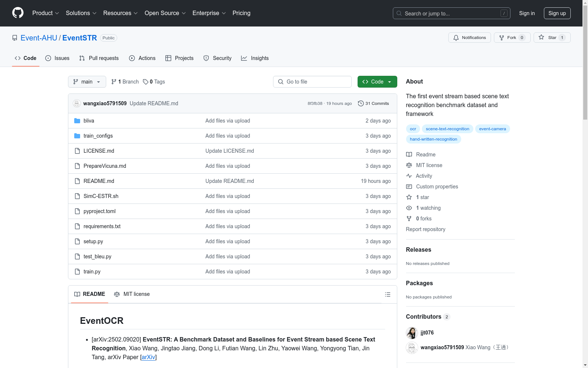Select the README tab in file viewer
Screen dimensions: 588x368
[90, 294]
